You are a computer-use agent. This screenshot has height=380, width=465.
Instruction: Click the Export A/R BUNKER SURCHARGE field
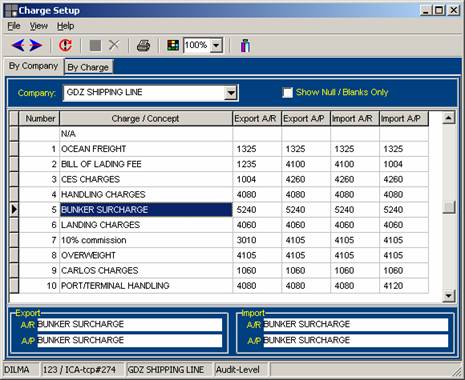pos(129,324)
